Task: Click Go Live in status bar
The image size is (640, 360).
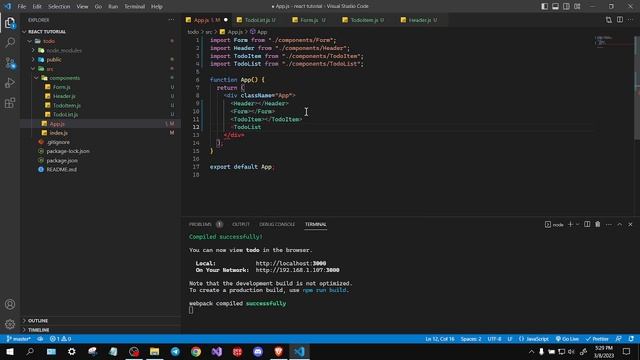Action: pyautogui.click(x=567, y=339)
